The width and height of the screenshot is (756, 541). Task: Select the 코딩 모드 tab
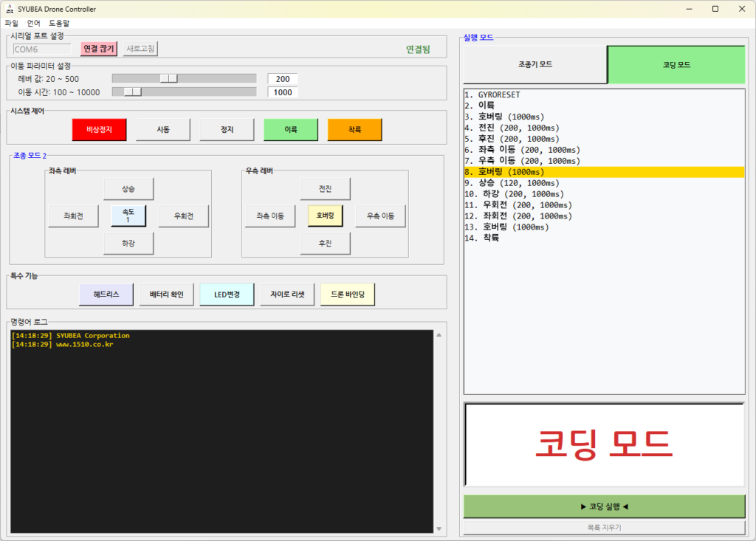(676, 65)
